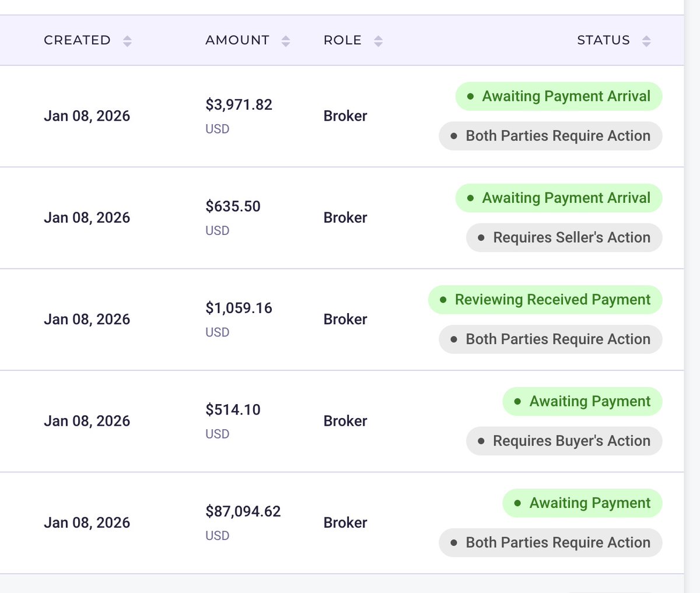Click the Awaiting Payment badge for $514.10
This screenshot has height=593, width=700.
pyautogui.click(x=583, y=402)
